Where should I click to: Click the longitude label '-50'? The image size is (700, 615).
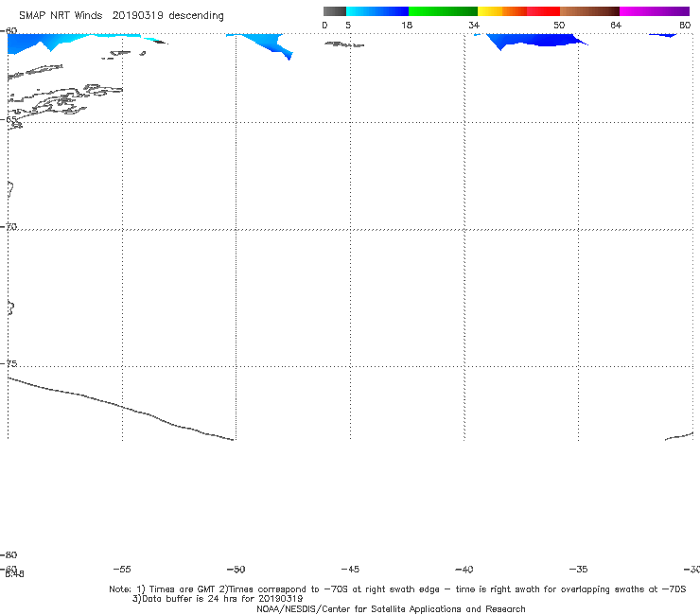click(236, 569)
